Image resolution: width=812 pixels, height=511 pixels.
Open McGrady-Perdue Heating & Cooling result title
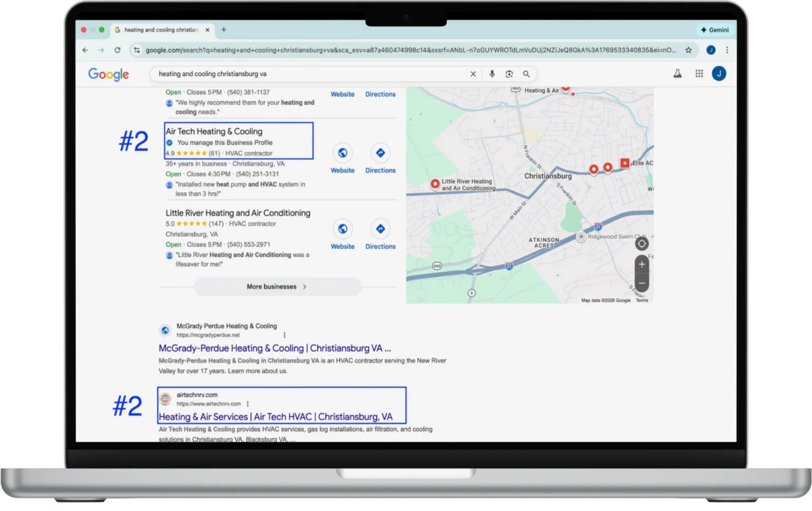click(275, 348)
